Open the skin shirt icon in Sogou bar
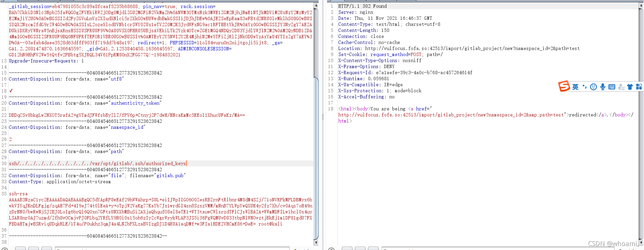The image size is (644, 250). click(x=630, y=87)
